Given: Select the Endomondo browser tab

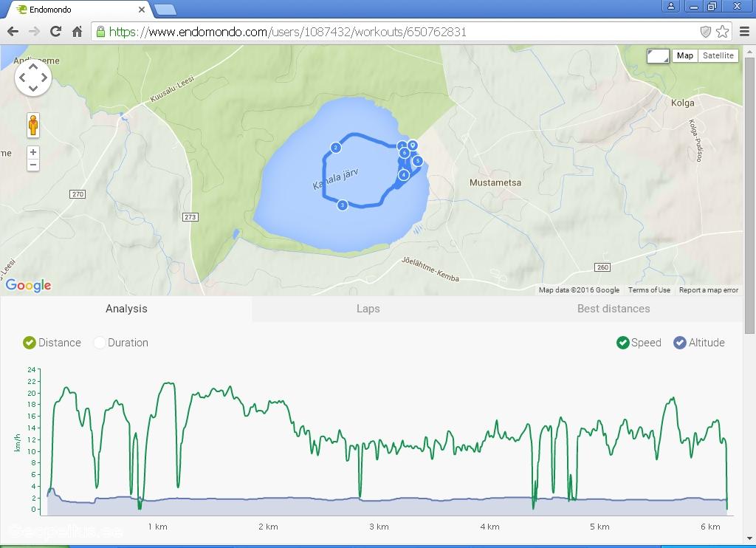Looking at the screenshot, I should click(80, 9).
